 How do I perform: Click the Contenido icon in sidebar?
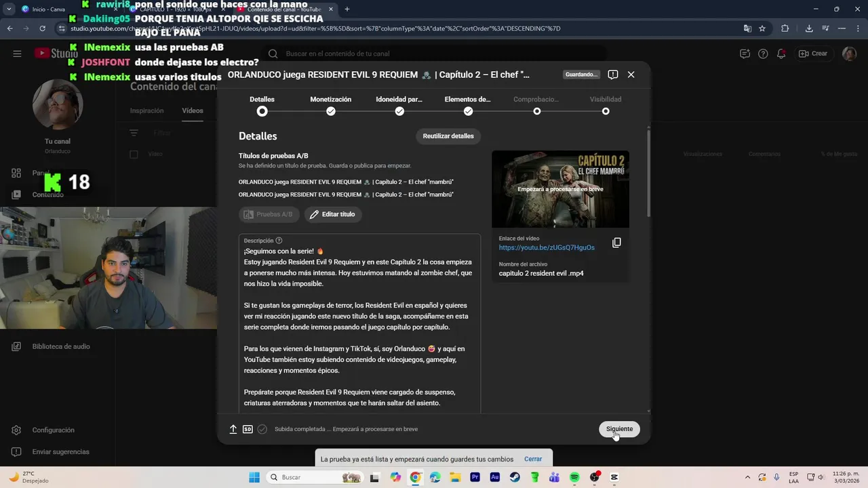click(x=16, y=195)
